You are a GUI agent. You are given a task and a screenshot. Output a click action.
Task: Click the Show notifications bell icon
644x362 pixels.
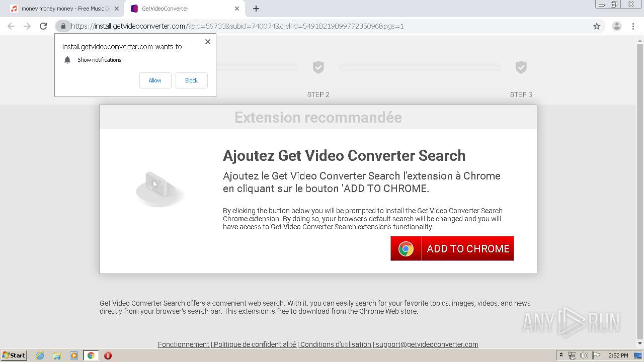pos(67,60)
